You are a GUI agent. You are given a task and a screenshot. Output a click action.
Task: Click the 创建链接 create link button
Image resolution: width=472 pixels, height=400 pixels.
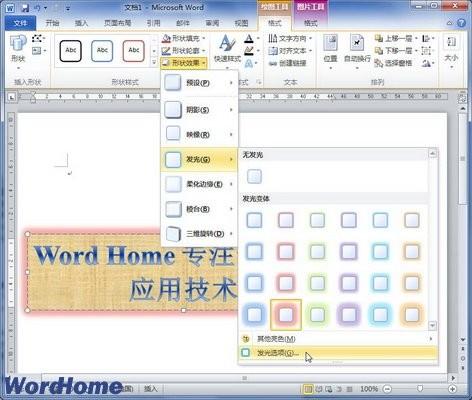click(x=288, y=63)
